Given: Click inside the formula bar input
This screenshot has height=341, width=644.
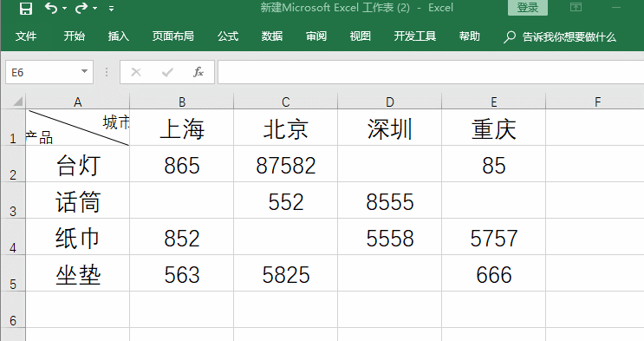Looking at the screenshot, I should (431, 72).
